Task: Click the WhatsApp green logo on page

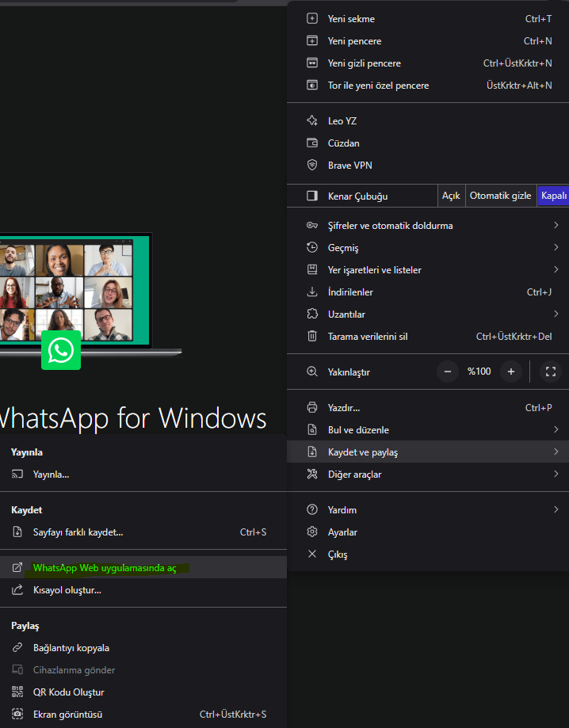Action: pos(61,350)
